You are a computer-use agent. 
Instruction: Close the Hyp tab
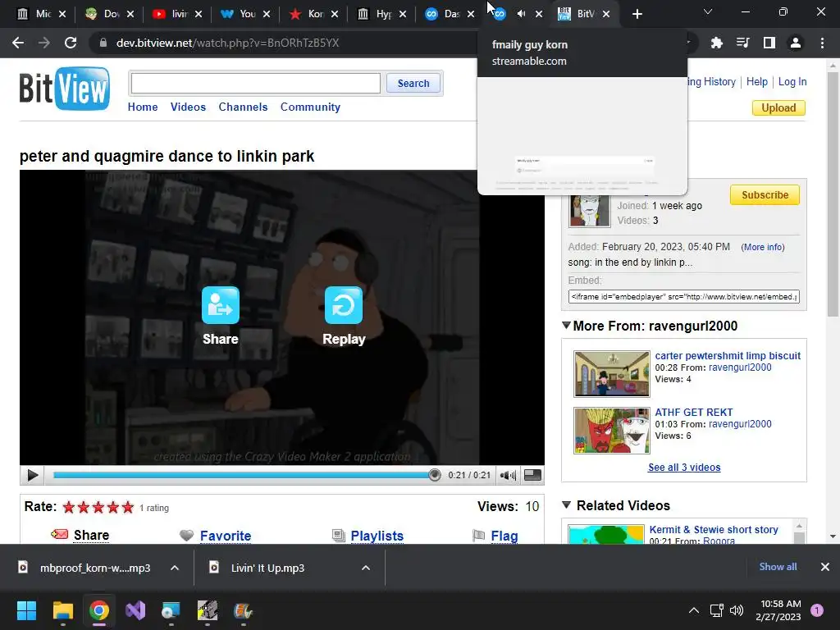[x=403, y=14]
